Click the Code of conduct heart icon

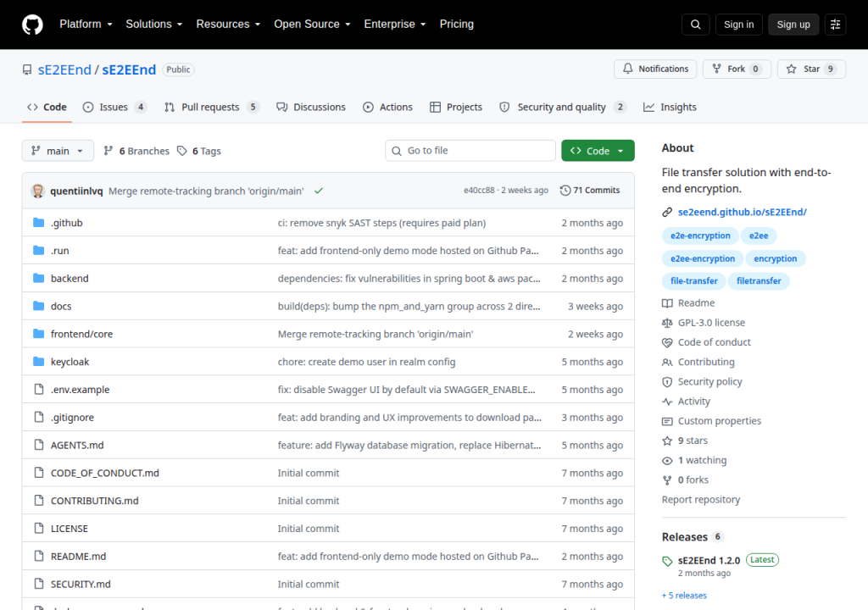(667, 342)
